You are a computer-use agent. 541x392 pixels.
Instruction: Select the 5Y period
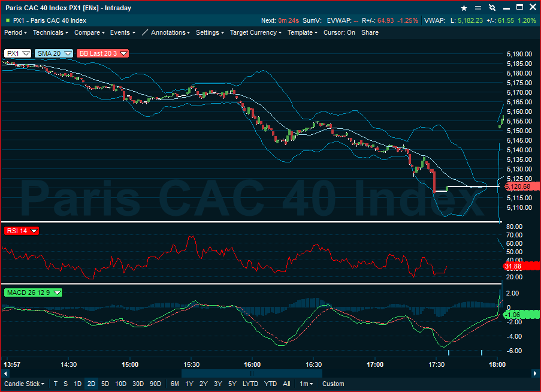point(232,384)
